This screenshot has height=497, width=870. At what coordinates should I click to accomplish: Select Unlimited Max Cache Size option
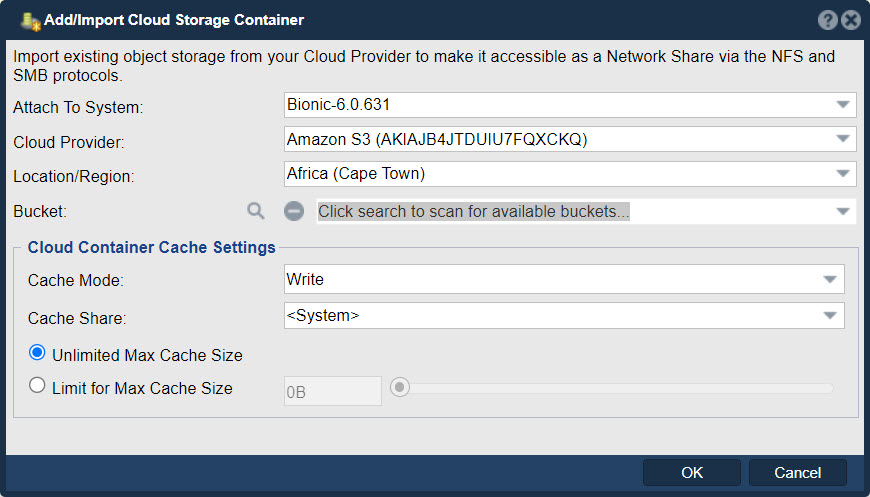click(37, 353)
